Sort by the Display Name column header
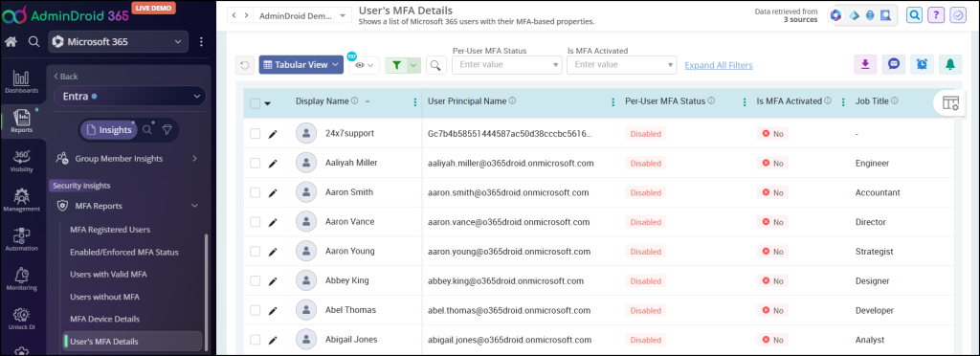The width and height of the screenshot is (980, 356). pyautogui.click(x=323, y=101)
